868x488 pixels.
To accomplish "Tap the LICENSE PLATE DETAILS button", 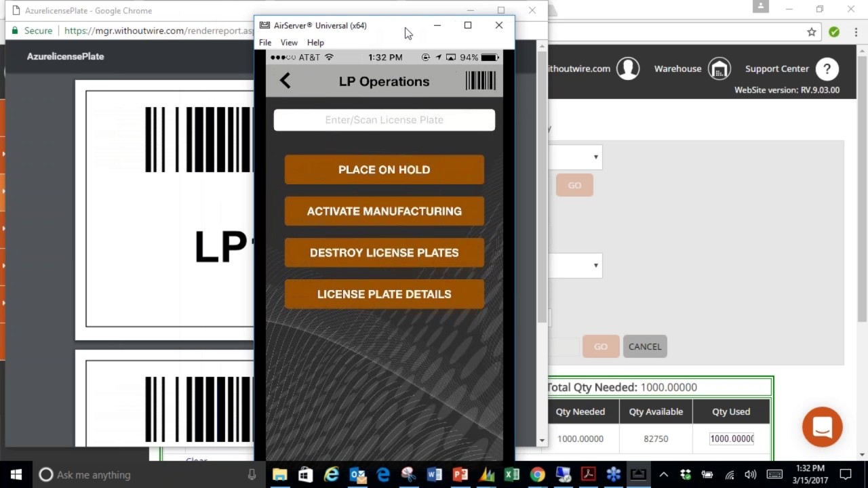I will tap(384, 294).
